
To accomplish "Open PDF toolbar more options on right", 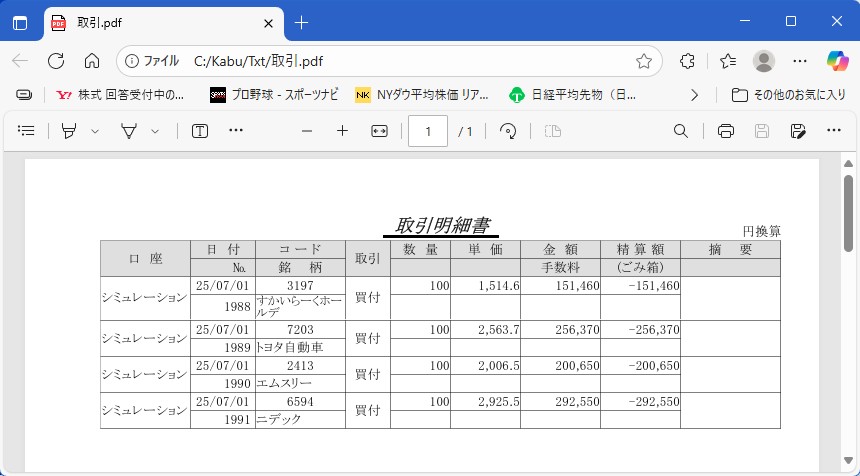I will (834, 131).
